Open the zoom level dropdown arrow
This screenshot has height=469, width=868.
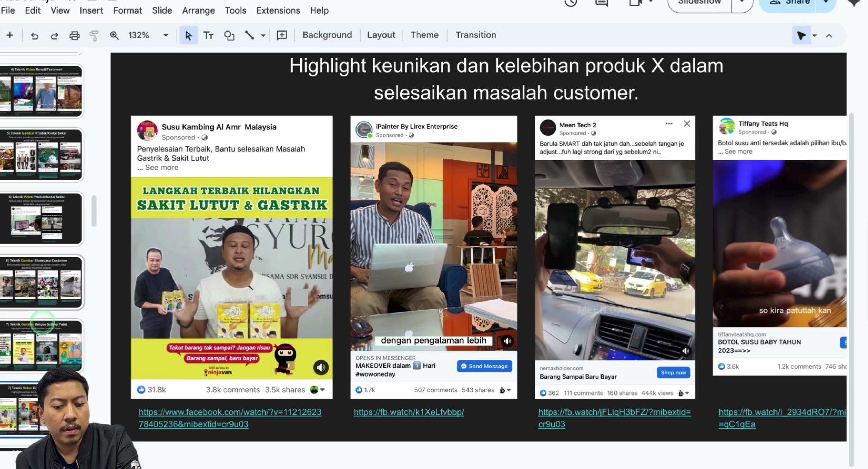click(x=166, y=36)
